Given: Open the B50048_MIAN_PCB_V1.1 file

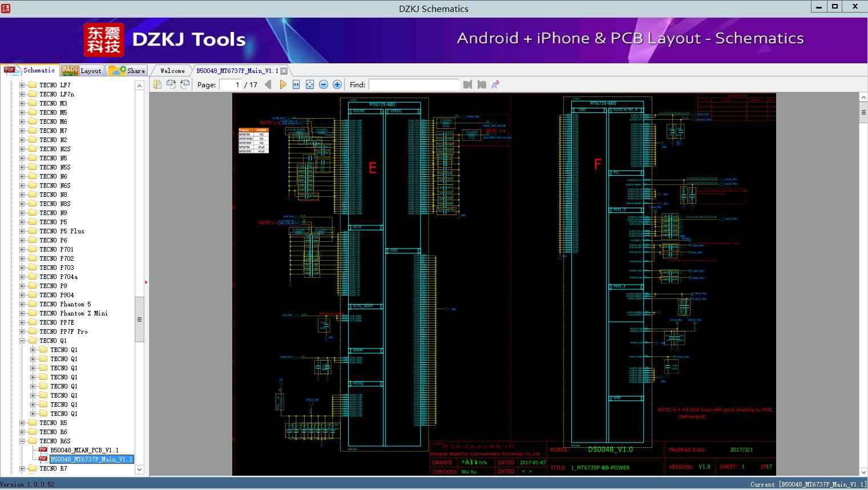Looking at the screenshot, I should (x=84, y=450).
